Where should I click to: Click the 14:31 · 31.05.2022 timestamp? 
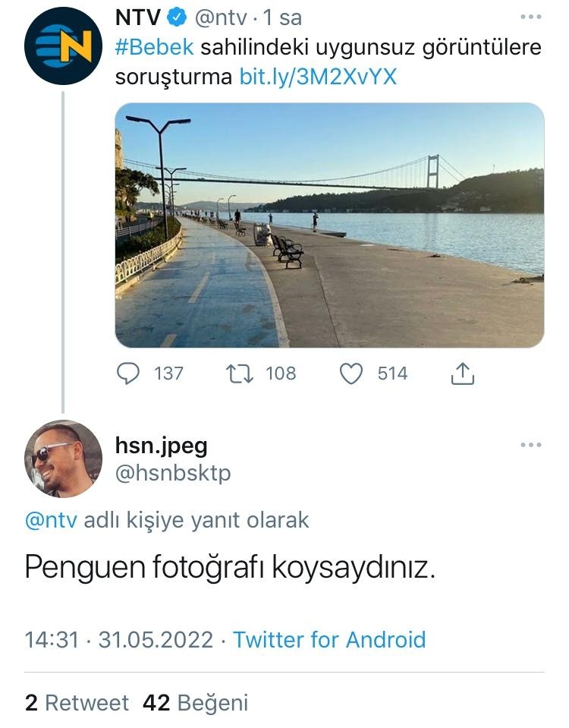pos(118,639)
